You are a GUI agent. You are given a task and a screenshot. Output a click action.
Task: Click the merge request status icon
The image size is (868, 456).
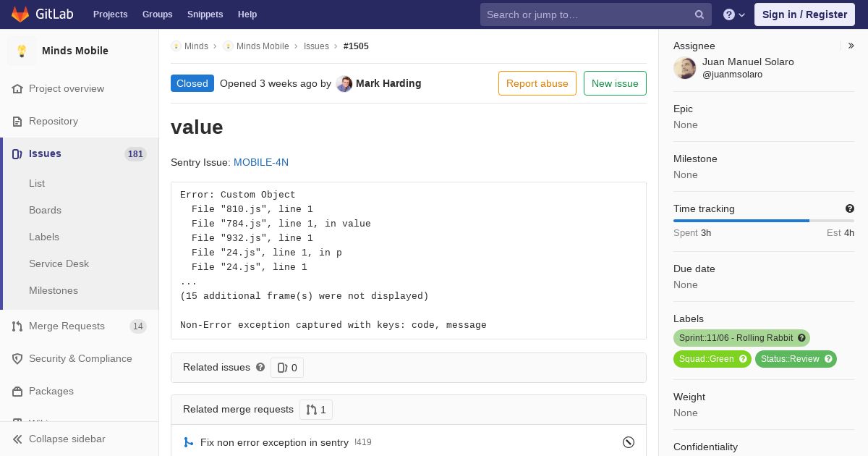[x=629, y=442]
